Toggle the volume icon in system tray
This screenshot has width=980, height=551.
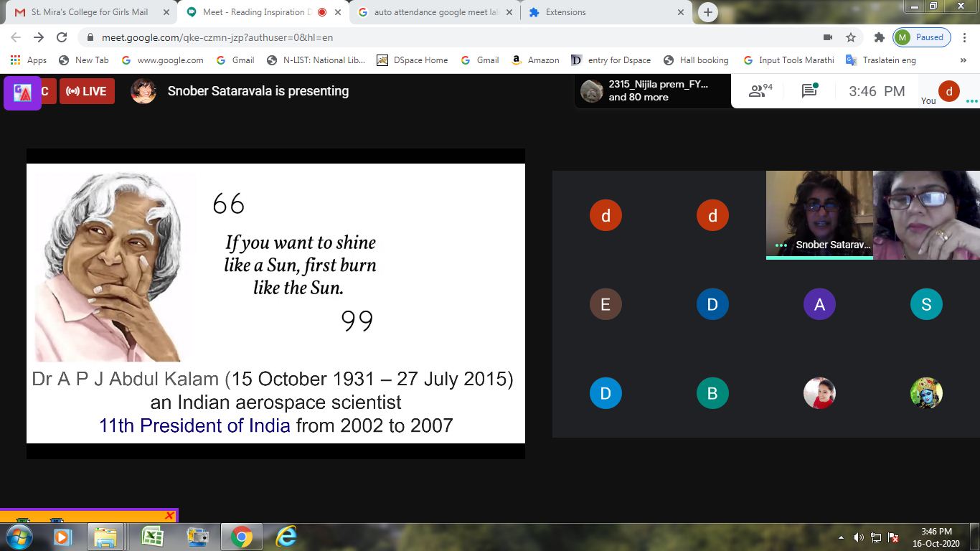(x=858, y=537)
